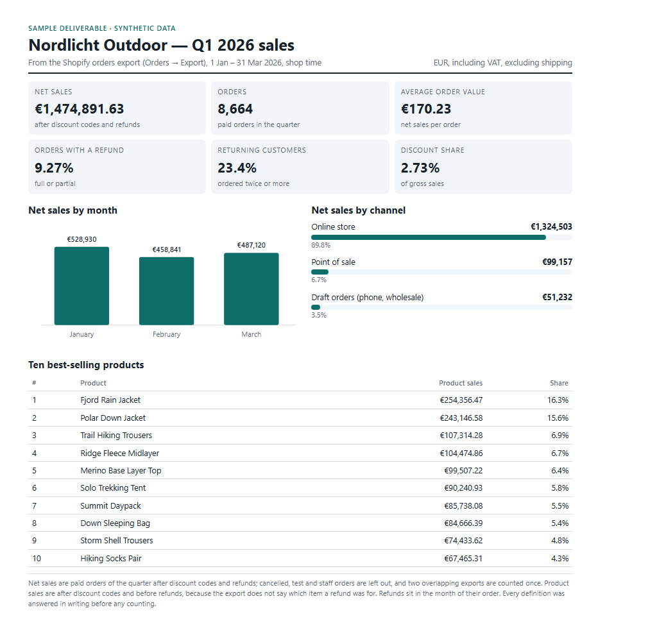
Task: Click the Point of sale progress bar
Action: 441,273
